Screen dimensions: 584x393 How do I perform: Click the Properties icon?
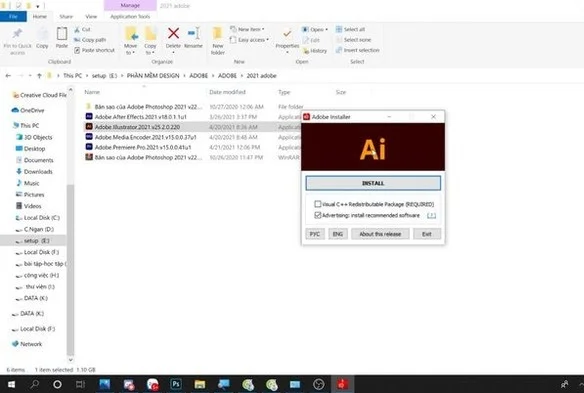[x=287, y=34]
